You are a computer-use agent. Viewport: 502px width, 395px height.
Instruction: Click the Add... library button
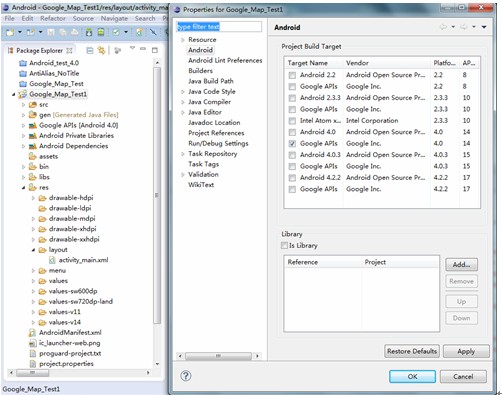pyautogui.click(x=461, y=265)
